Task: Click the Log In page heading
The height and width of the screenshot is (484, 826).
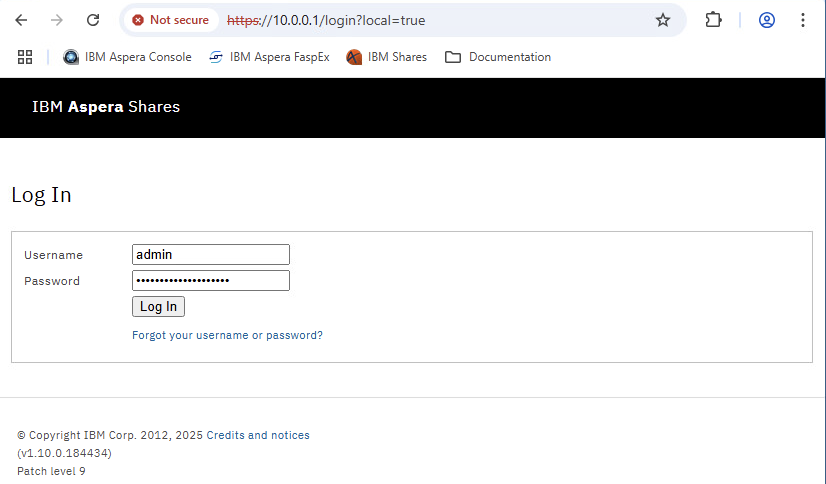Action: (x=41, y=195)
